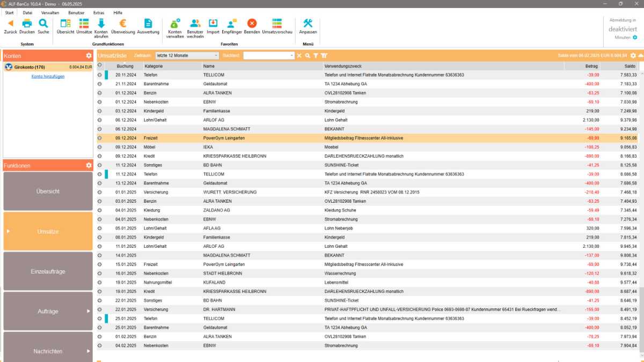Open the Umsatzvorschau icon

pyautogui.click(x=277, y=24)
